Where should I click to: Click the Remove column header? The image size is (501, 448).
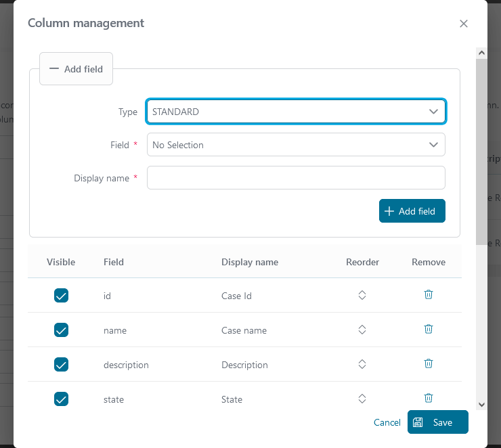click(x=428, y=262)
